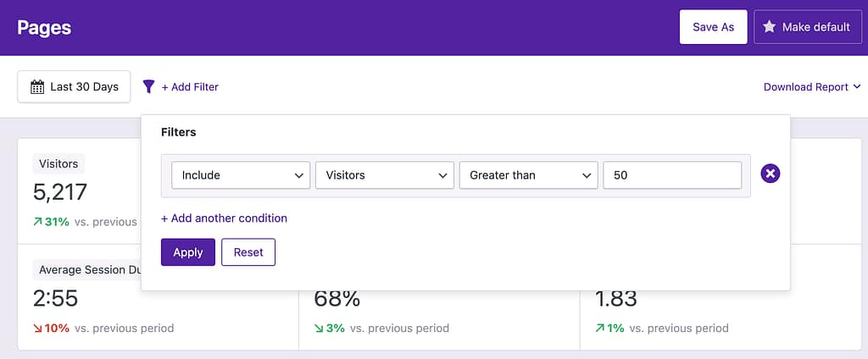This screenshot has height=359, width=868.
Task: Remove the filter condition with X icon
Action: point(771,174)
